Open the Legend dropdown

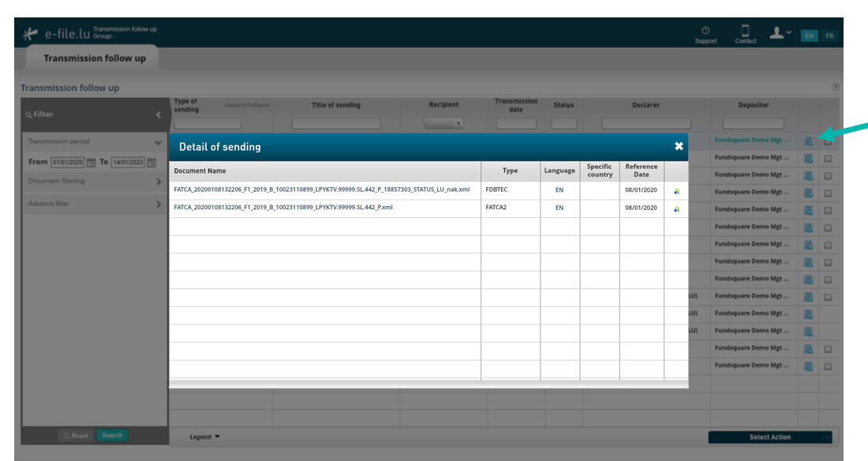click(x=204, y=437)
